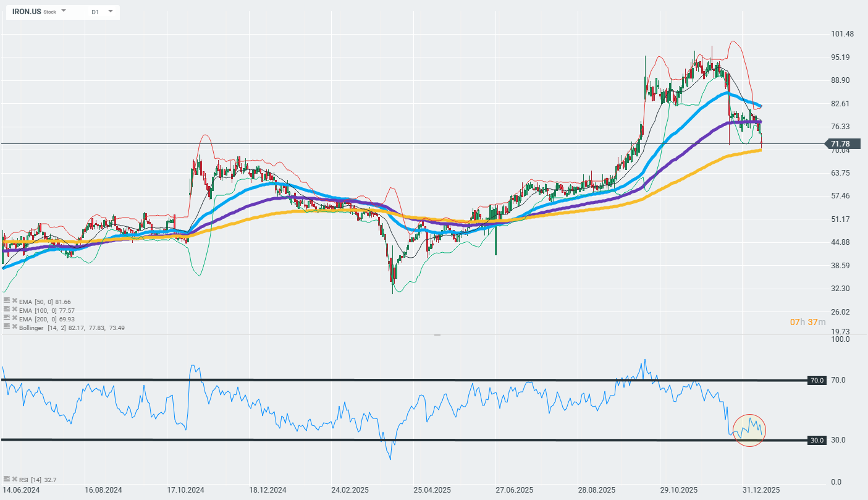Open settings for the EMA 50 indicator
Image resolution: width=868 pixels, height=500 pixels.
pyautogui.click(x=6, y=301)
